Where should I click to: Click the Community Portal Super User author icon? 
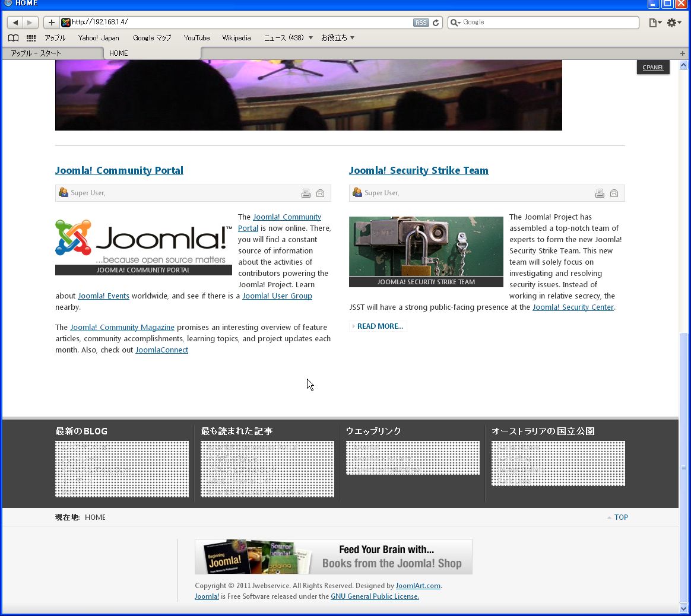(64, 192)
